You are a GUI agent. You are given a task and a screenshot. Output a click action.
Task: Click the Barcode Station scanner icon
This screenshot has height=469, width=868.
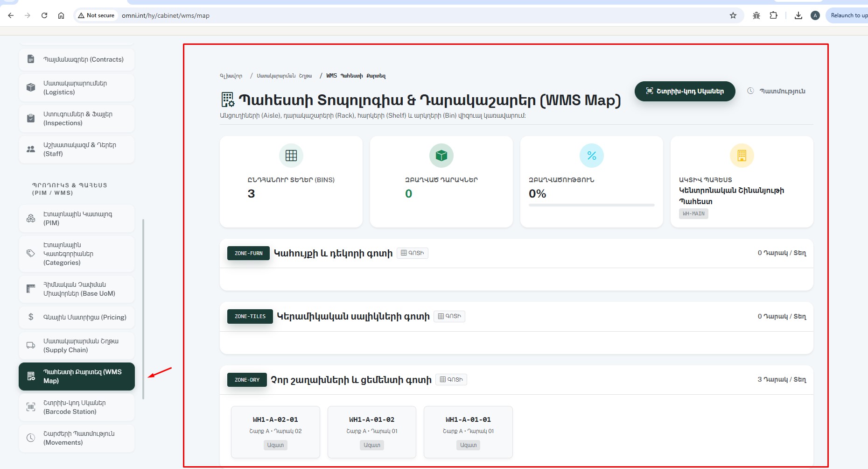(x=31, y=407)
